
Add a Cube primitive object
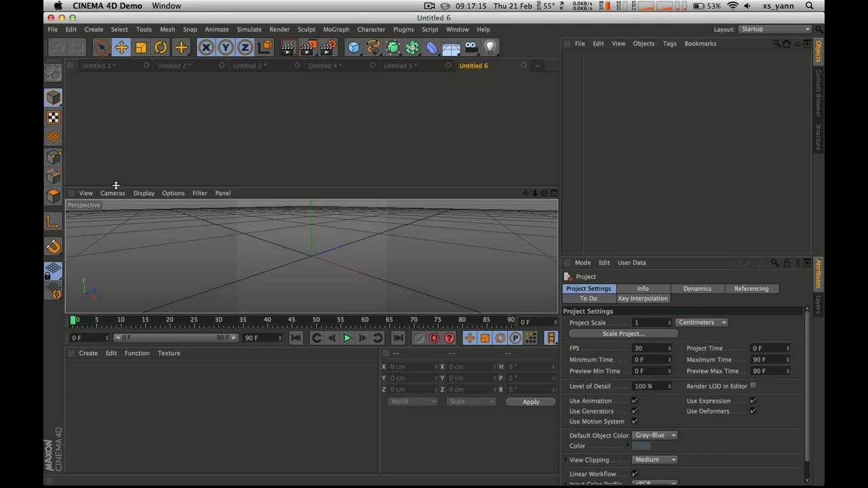coord(354,47)
